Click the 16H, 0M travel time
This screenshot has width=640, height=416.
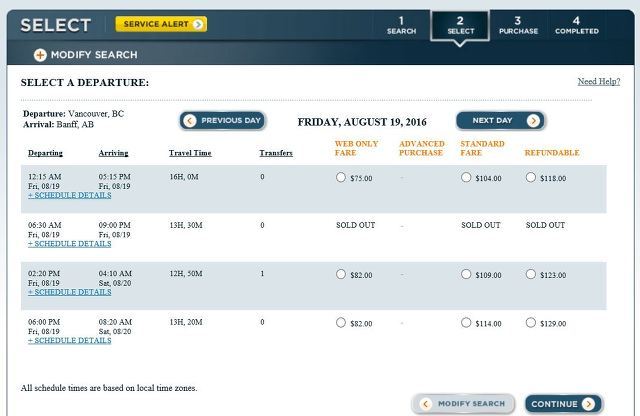[184, 177]
